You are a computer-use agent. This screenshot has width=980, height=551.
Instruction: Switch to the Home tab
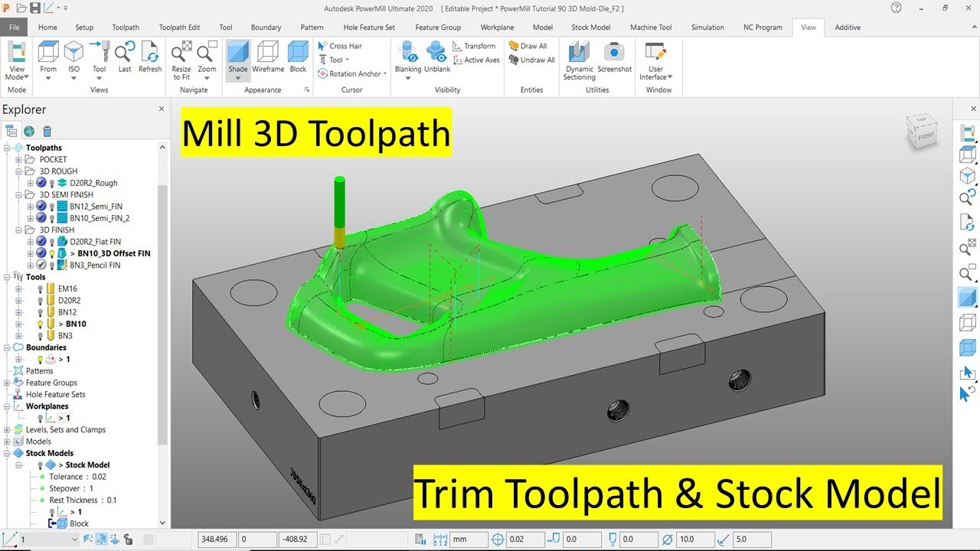47,27
